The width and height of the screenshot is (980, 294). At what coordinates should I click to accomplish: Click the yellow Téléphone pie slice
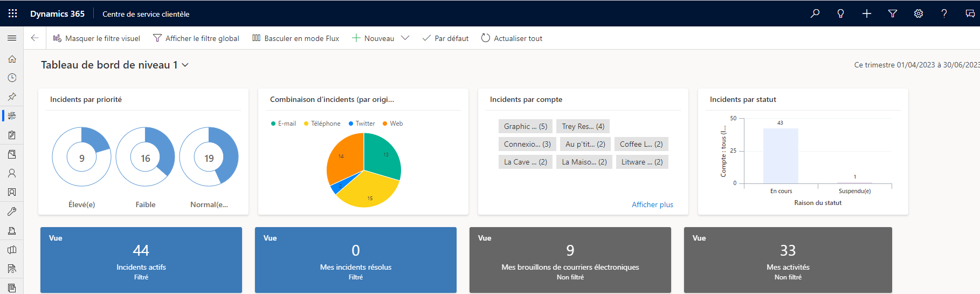coord(369,190)
